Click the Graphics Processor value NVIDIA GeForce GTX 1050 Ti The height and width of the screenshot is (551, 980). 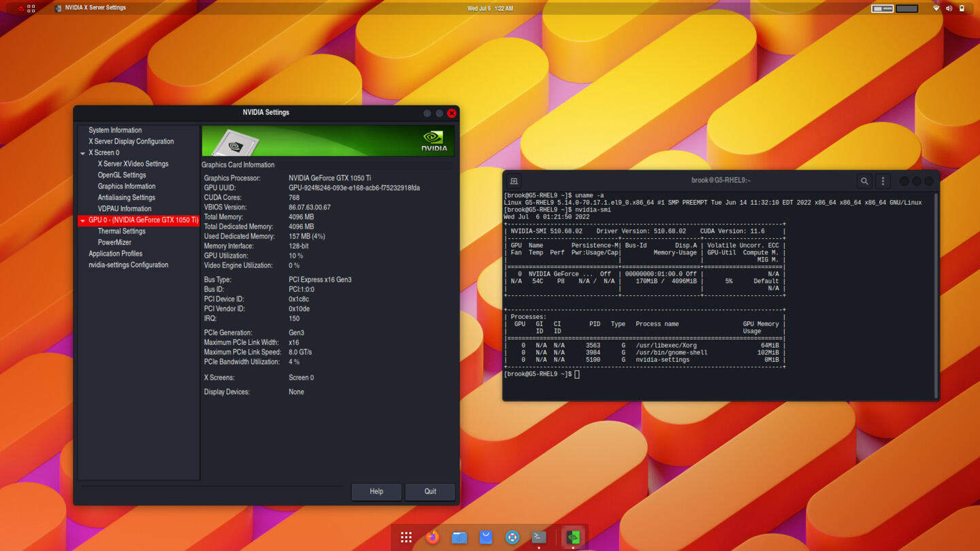coord(329,178)
